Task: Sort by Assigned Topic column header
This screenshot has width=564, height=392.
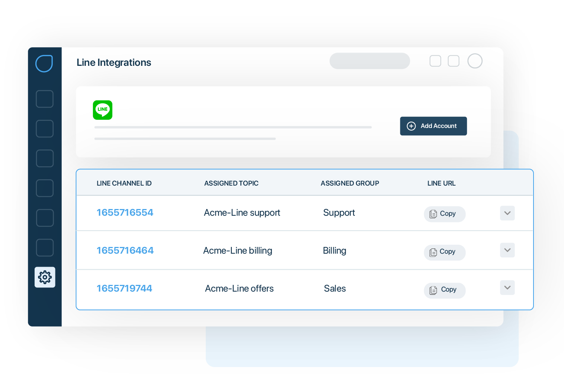Action: (x=231, y=183)
